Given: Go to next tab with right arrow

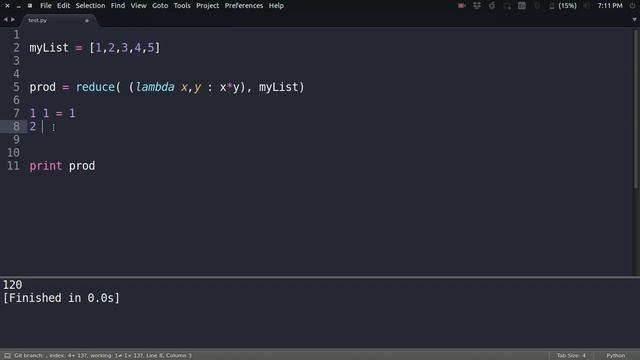Looking at the screenshot, I should (13, 20).
